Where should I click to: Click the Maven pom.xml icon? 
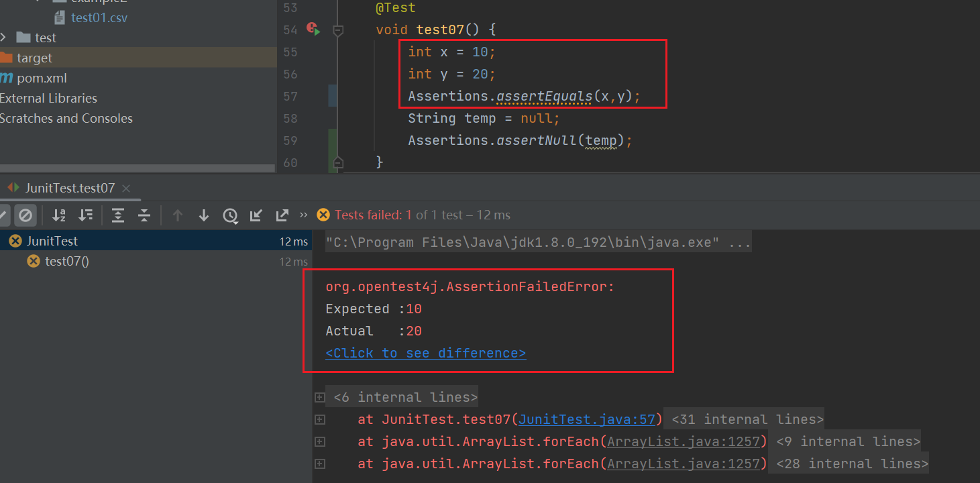tap(6, 78)
